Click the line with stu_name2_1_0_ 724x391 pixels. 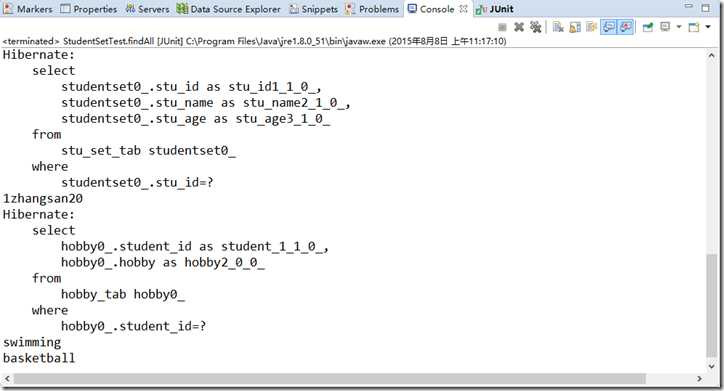point(206,102)
